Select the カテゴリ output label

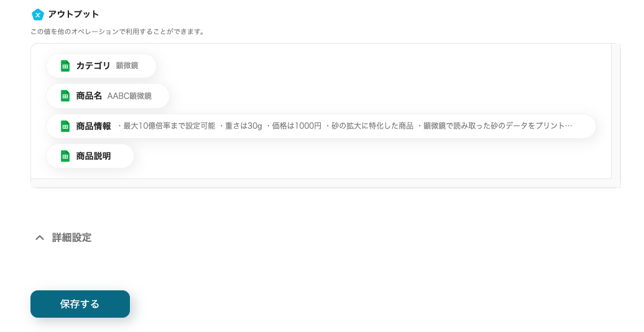click(x=93, y=66)
